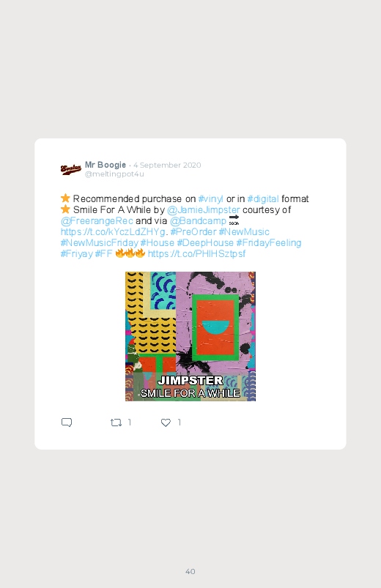Open the t.co/PHIHSztpsf link
This screenshot has height=588, width=381.
tap(196, 254)
